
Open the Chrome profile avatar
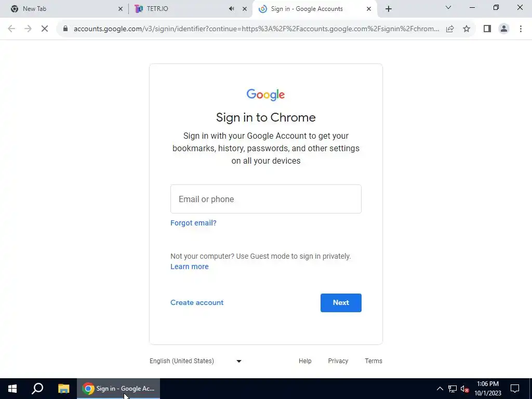click(504, 29)
